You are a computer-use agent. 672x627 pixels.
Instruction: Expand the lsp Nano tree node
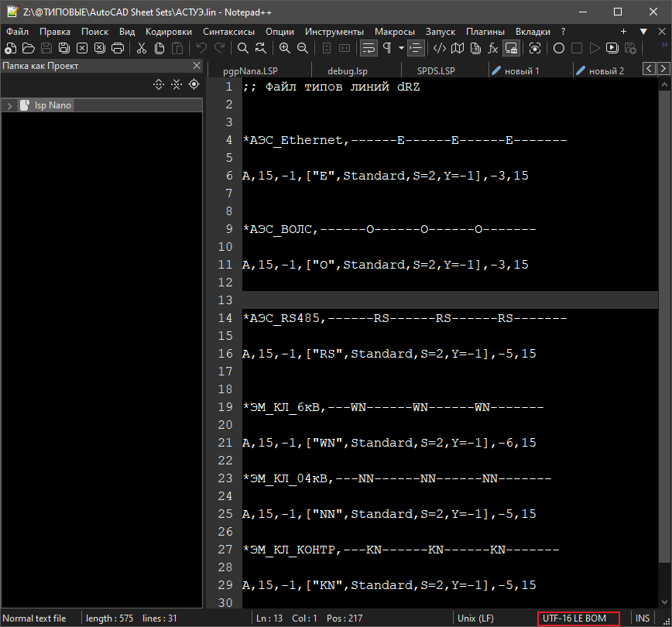click(9, 105)
